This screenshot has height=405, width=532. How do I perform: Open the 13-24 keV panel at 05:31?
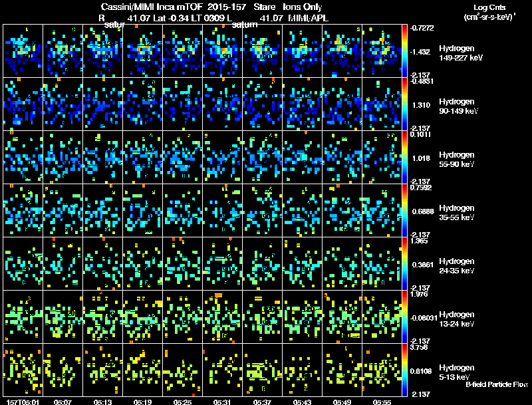coord(223,317)
